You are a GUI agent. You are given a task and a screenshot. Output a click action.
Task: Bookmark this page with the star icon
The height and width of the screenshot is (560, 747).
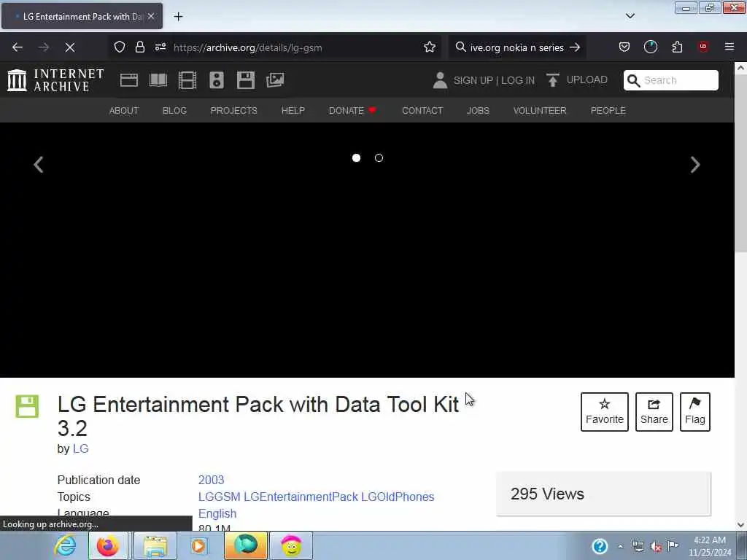(429, 47)
